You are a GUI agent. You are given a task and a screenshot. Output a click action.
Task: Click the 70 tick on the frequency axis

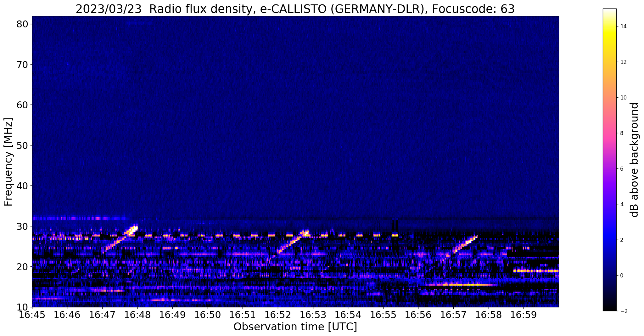[22, 65]
